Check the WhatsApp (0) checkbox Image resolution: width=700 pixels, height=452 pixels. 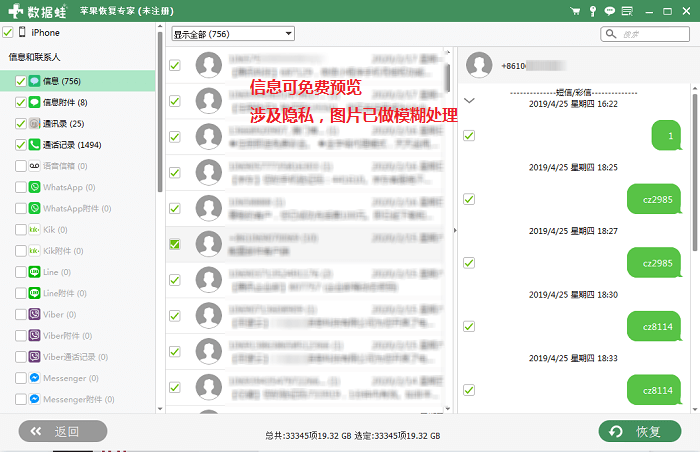pos(21,187)
